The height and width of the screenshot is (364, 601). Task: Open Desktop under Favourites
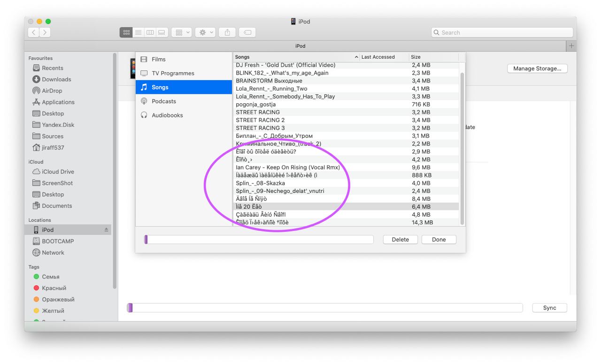click(x=53, y=114)
